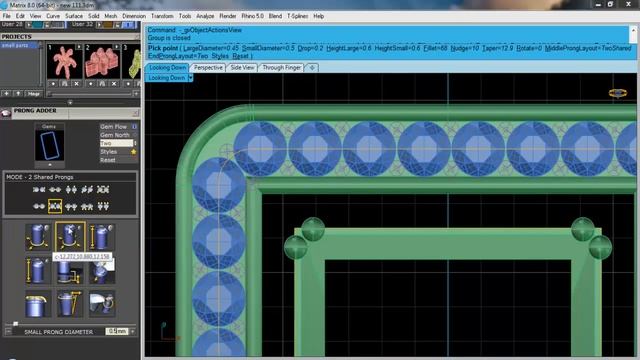Screen dimensions: 640x360
Task: Choose fourth prong layout in bottom mode row
Action: pyautogui.click(x=87, y=207)
